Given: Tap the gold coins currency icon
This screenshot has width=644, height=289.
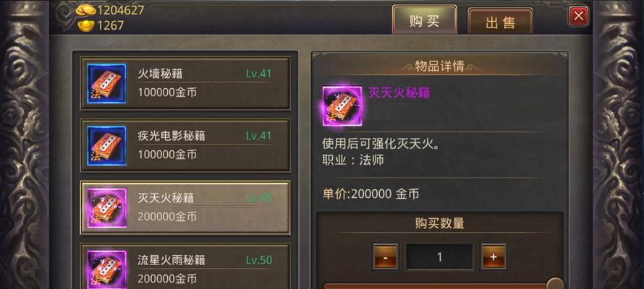Looking at the screenshot, I should point(85,10).
